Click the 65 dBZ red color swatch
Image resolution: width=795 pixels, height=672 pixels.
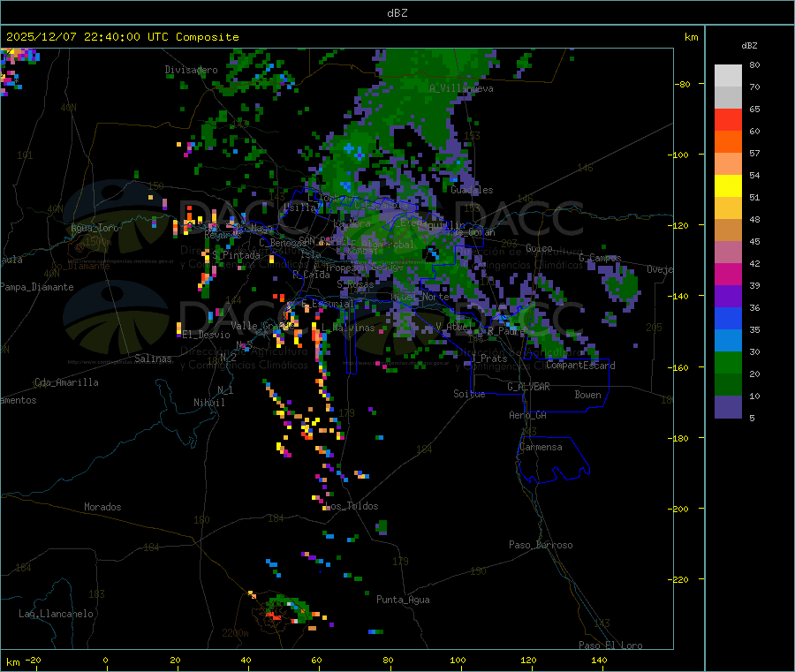[x=728, y=119]
